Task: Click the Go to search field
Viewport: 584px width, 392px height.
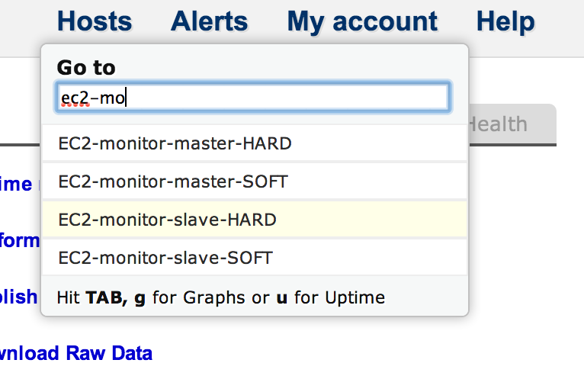Action: (253, 98)
